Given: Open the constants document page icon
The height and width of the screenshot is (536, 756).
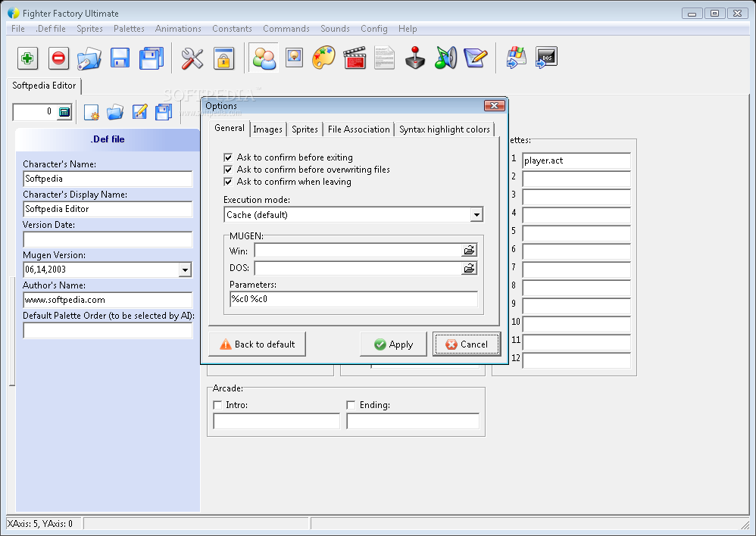Looking at the screenshot, I should [x=384, y=58].
